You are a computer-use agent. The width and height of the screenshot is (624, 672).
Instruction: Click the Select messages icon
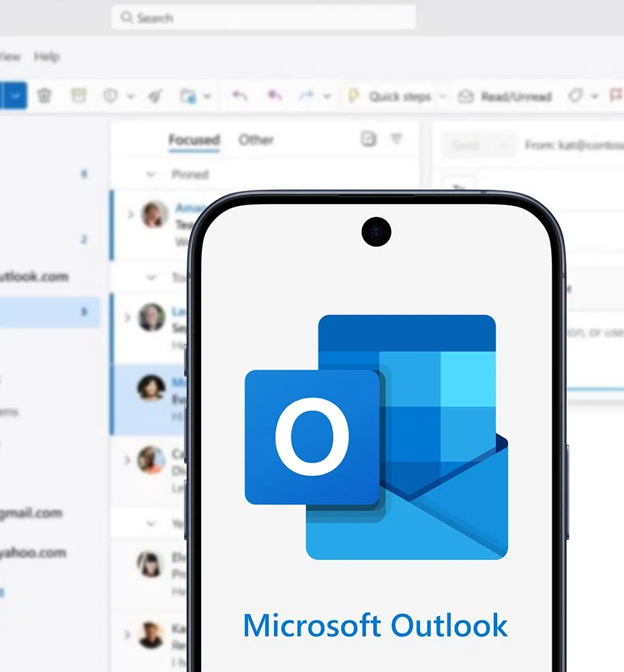click(368, 138)
